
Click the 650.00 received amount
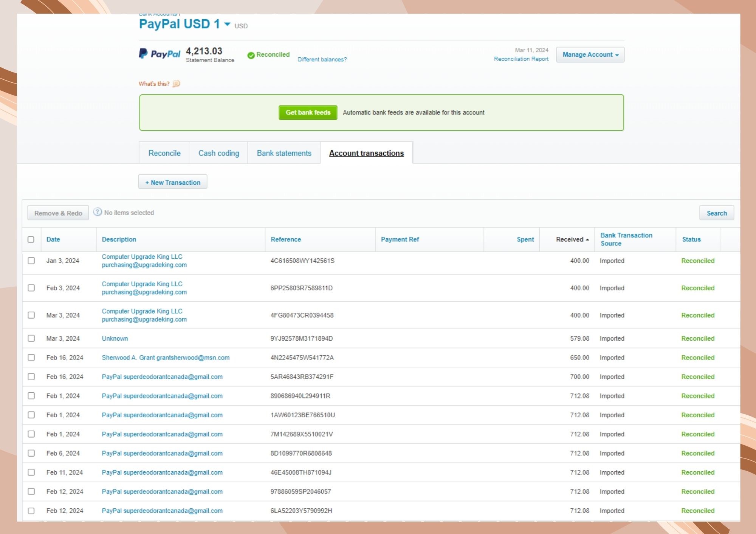(x=579, y=358)
